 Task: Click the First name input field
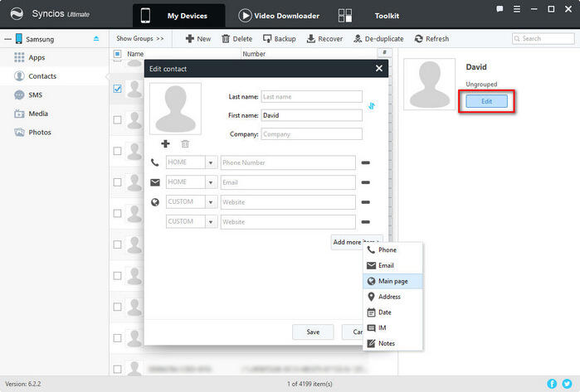point(311,115)
